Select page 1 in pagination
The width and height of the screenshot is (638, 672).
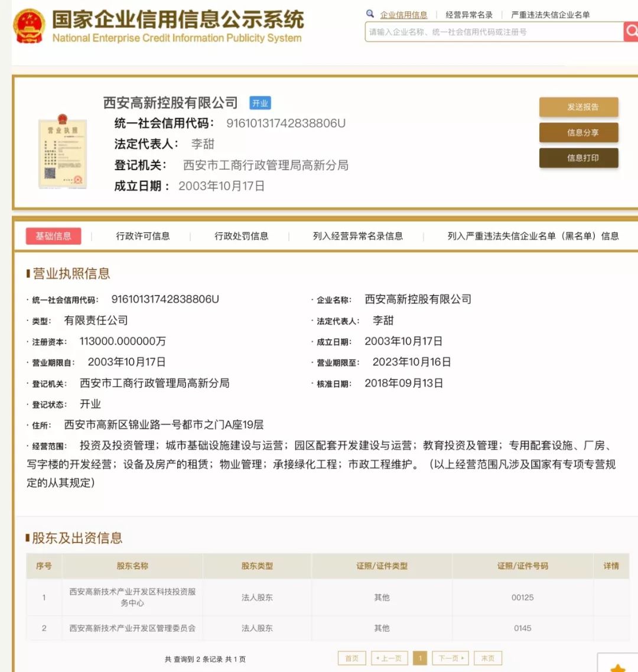click(x=420, y=658)
